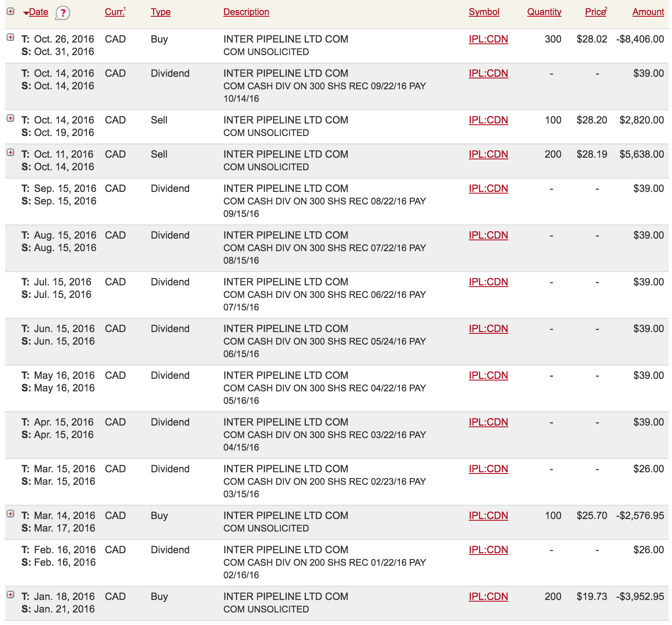Expand the Jan. 18, 2016 Buy transaction
672x625 pixels.
click(x=11, y=595)
